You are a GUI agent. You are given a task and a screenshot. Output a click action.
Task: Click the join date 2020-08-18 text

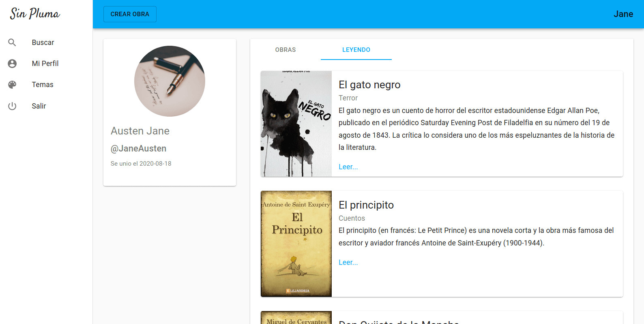point(141,164)
